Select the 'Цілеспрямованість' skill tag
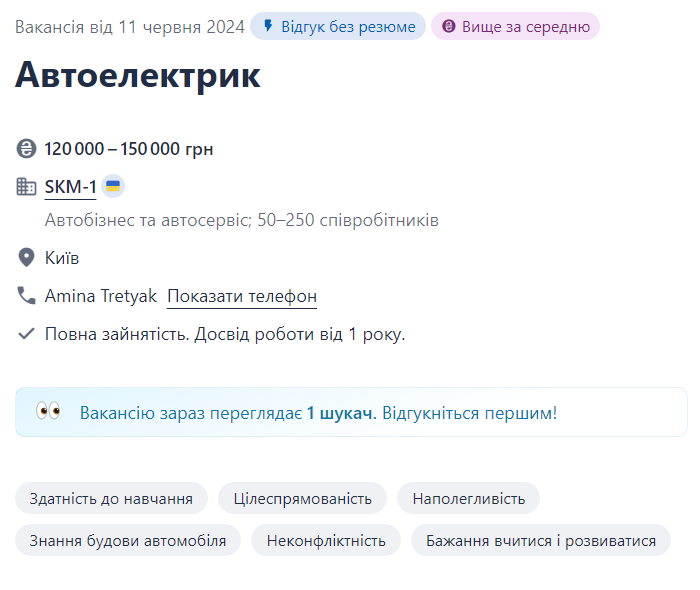 [302, 498]
